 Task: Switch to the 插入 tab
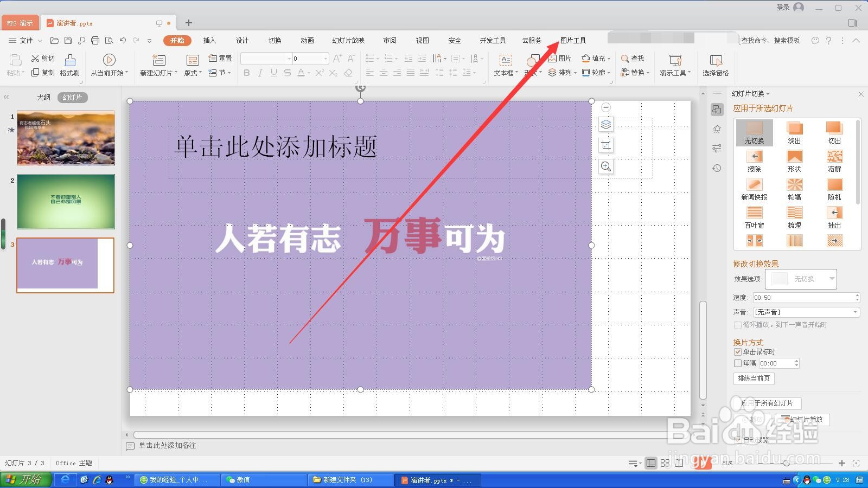(209, 41)
